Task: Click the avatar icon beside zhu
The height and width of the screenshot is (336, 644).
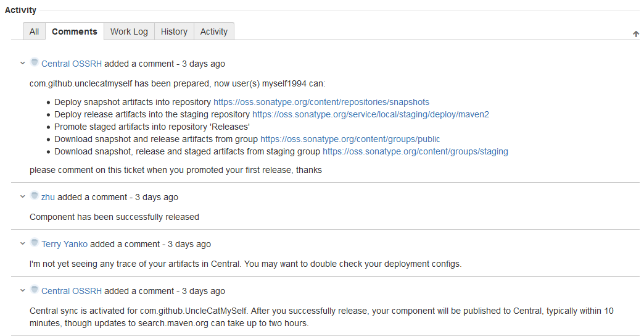Action: coord(35,196)
